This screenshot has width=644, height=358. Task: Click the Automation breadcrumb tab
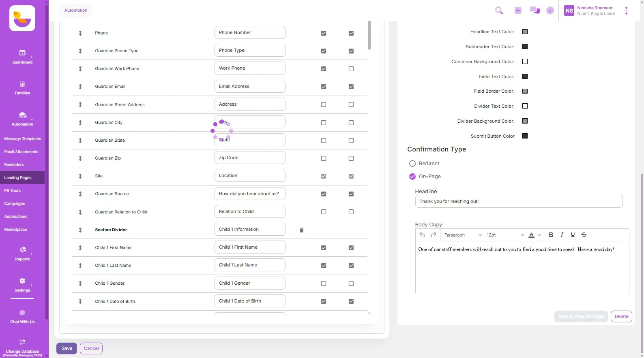click(x=76, y=11)
